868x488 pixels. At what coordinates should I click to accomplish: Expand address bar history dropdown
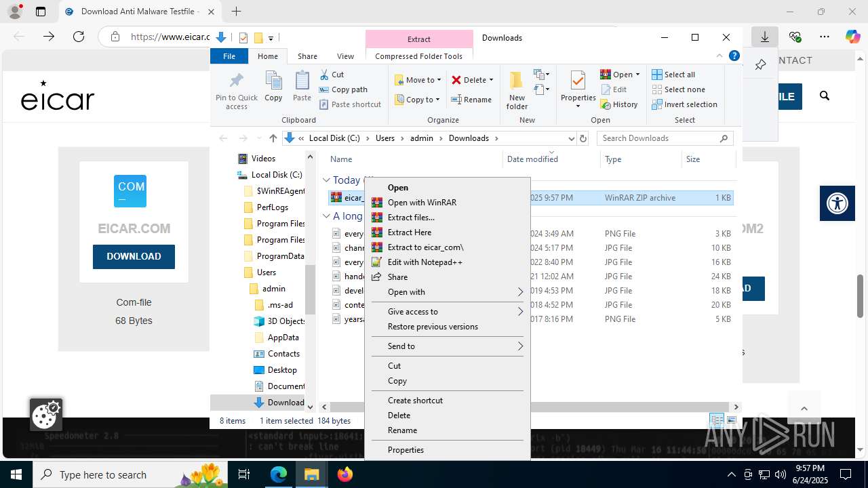pos(571,138)
